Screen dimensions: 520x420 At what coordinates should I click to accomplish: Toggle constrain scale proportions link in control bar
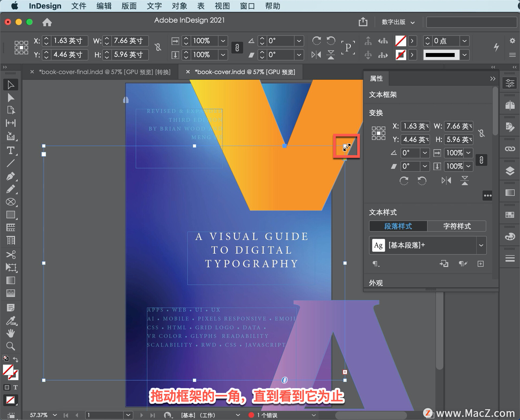(237, 48)
